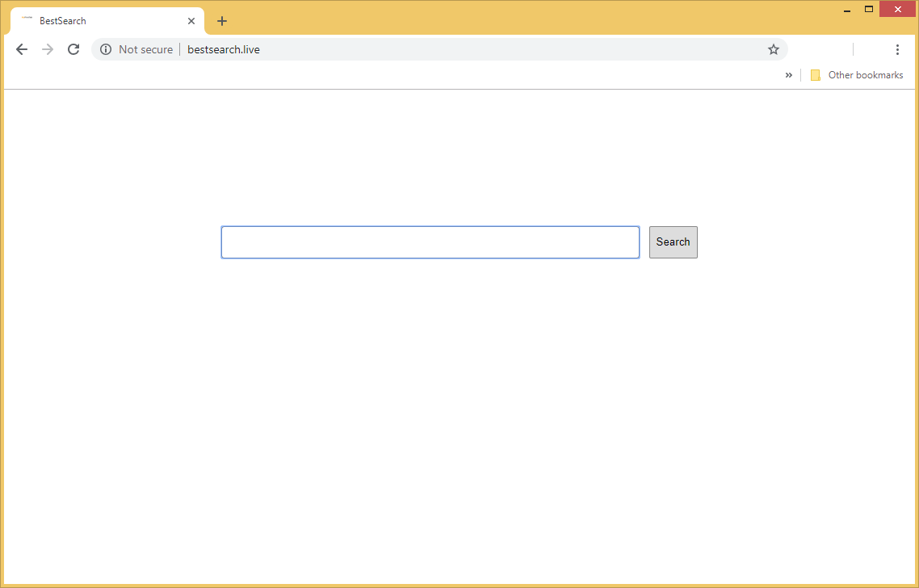Maximize the browser window
Viewport: 919px width, 588px height.
coord(869,9)
